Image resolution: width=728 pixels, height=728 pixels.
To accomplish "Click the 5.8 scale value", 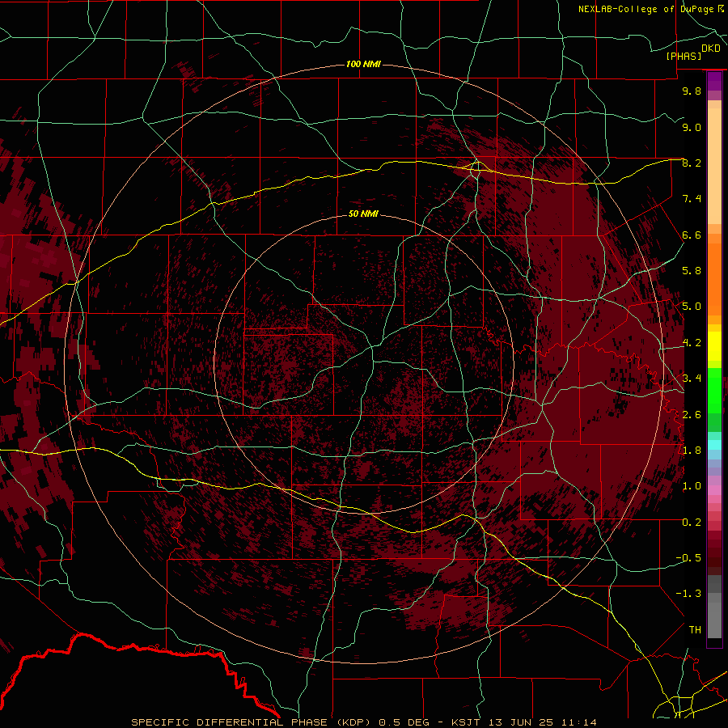I will click(x=692, y=271).
